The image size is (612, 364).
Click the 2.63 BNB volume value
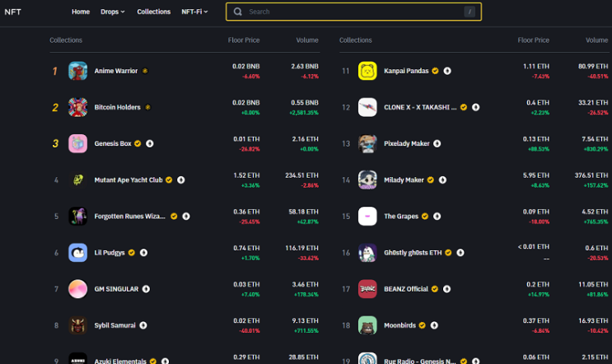305,67
